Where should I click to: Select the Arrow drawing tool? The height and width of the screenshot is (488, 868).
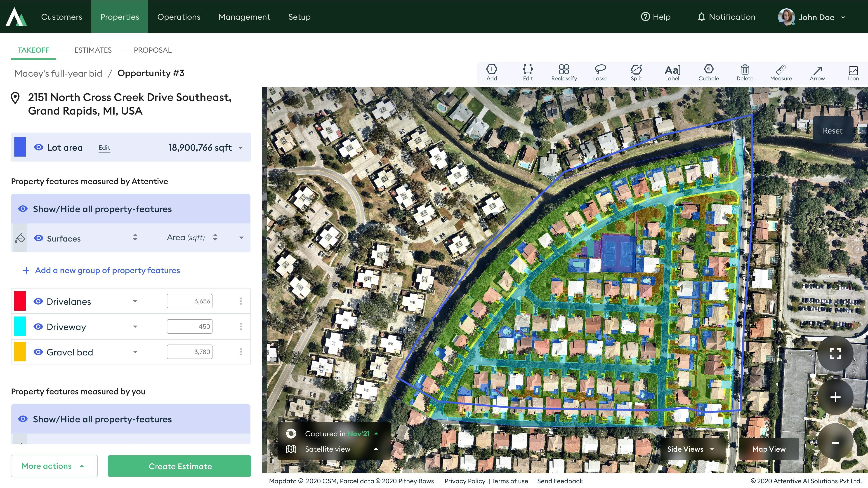(817, 72)
